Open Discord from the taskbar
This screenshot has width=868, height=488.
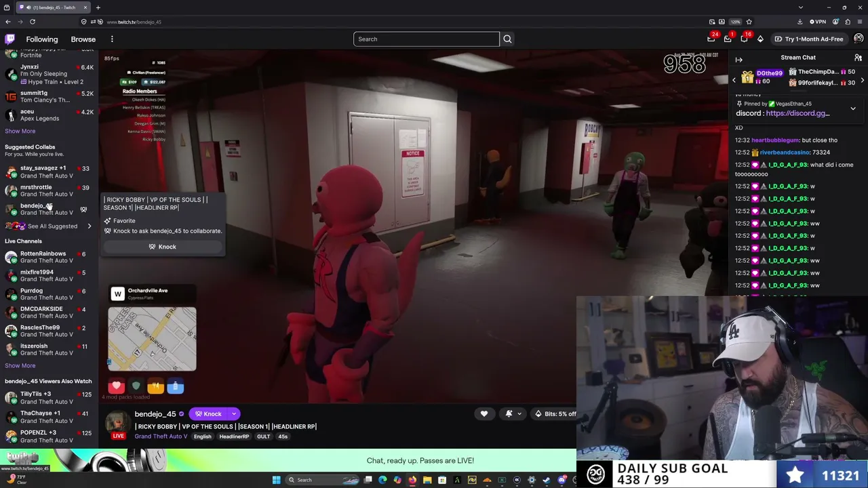(561, 480)
